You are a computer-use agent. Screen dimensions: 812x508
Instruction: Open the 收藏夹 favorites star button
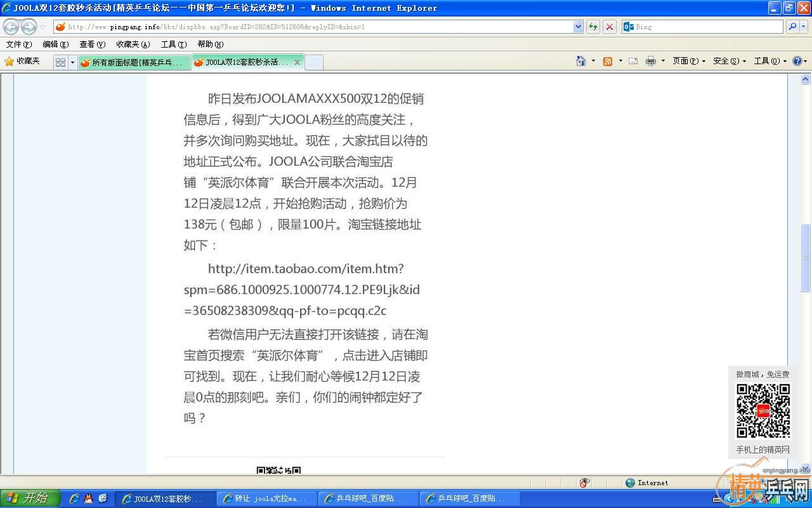[22, 61]
